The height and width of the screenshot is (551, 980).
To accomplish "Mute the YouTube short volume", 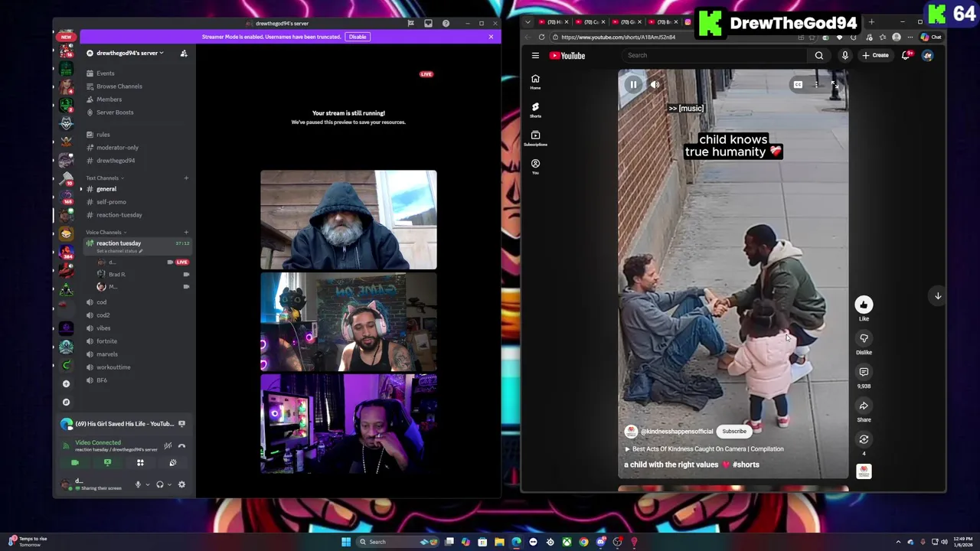I will 655,85.
